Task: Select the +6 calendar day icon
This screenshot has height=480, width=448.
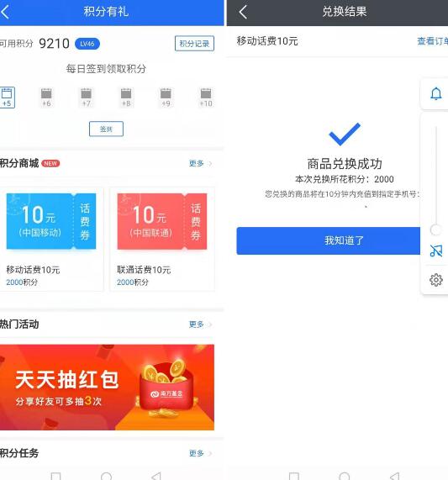Action: (46, 98)
